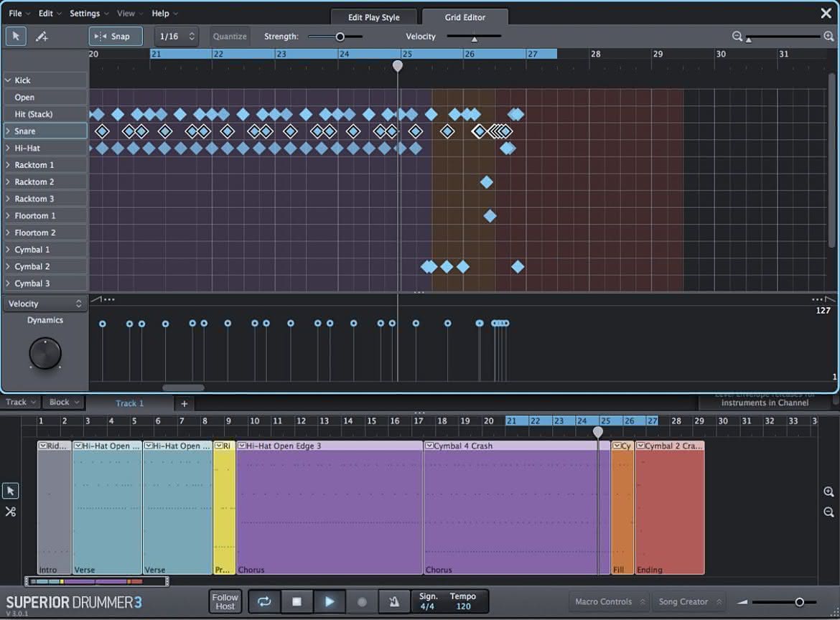
Task: Expand the Snare instrument row
Action: tap(8, 131)
